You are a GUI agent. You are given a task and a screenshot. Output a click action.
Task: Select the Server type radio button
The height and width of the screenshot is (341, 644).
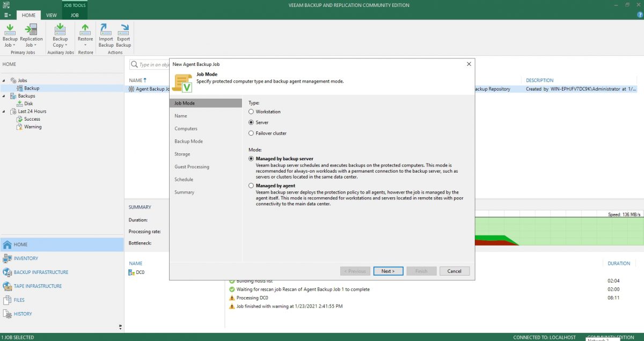click(x=251, y=122)
